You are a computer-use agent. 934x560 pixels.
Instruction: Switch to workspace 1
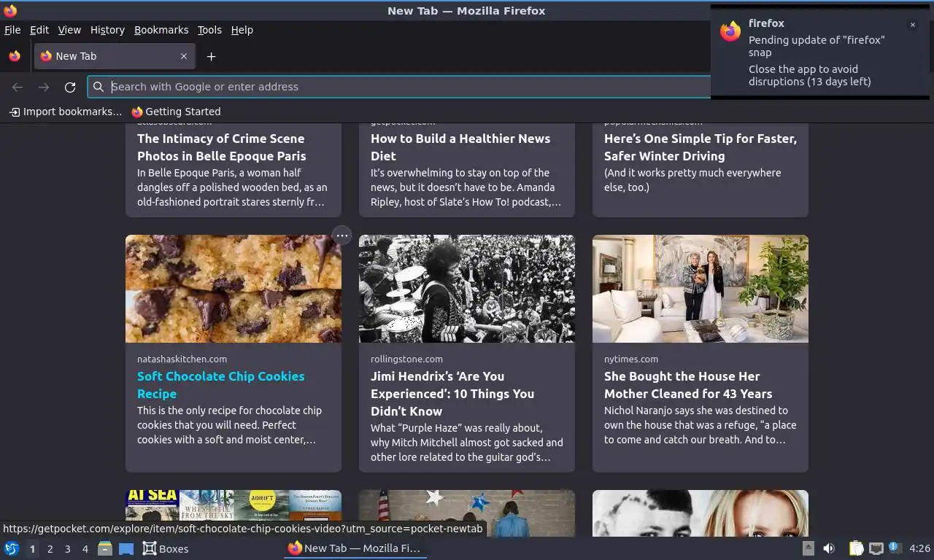pos(32,549)
